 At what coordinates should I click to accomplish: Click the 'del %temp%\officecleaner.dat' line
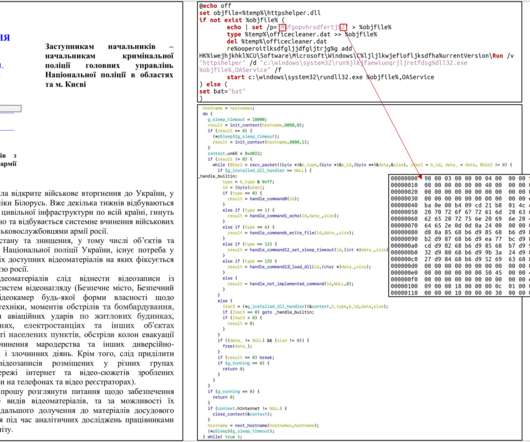tap(277, 42)
